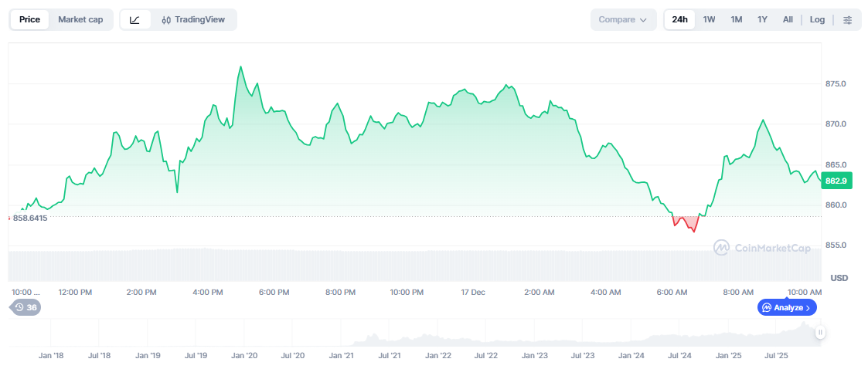Switch to the Market cap tab
Screen dimensions: 868x369
click(80, 19)
